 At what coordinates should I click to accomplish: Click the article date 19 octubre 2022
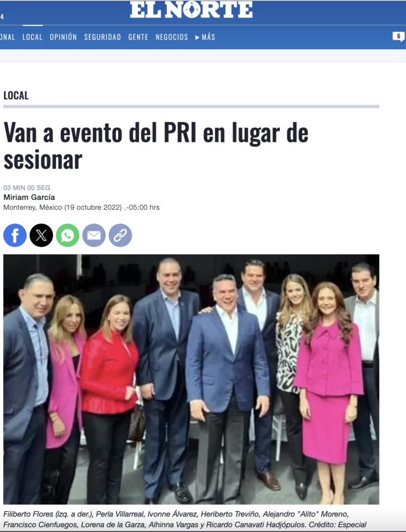93,207
